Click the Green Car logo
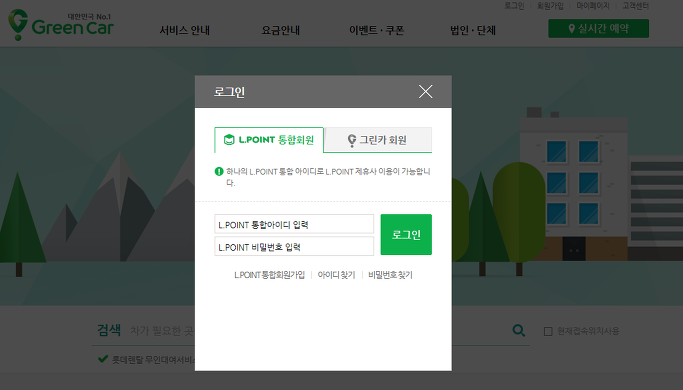 pos(61,25)
